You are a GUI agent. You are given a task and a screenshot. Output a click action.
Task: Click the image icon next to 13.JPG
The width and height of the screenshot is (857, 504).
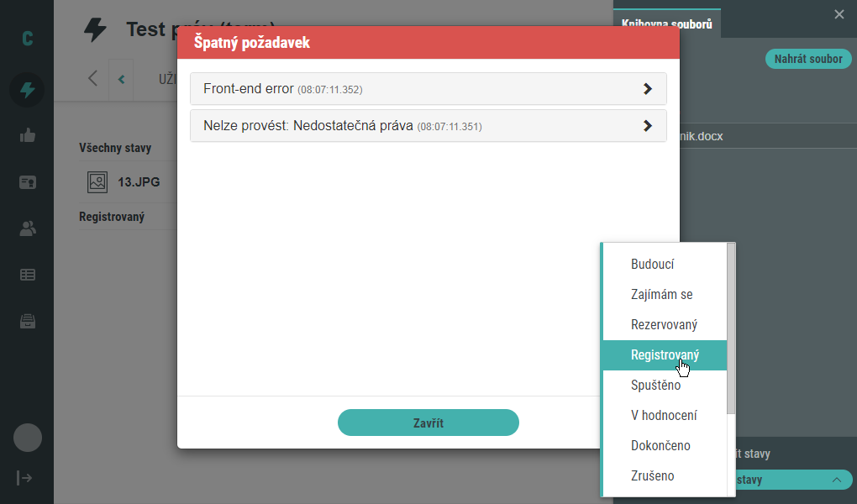click(x=97, y=181)
